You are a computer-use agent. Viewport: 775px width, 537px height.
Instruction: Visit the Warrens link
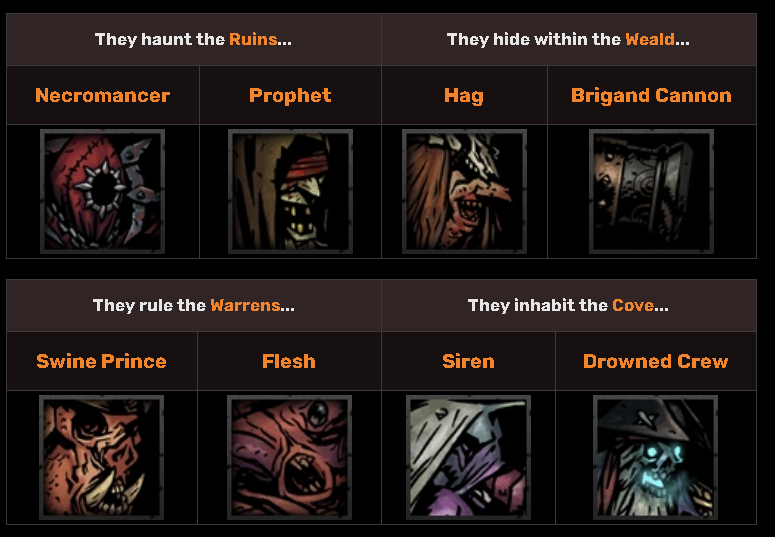point(245,305)
